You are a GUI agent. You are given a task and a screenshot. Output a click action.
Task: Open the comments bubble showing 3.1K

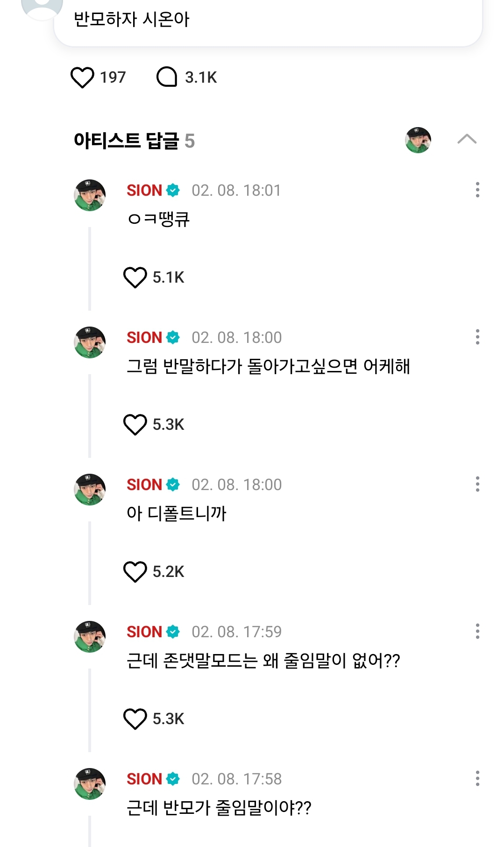tap(167, 77)
